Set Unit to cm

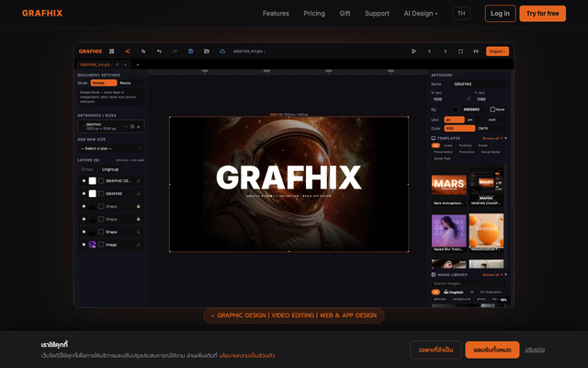pos(475,120)
